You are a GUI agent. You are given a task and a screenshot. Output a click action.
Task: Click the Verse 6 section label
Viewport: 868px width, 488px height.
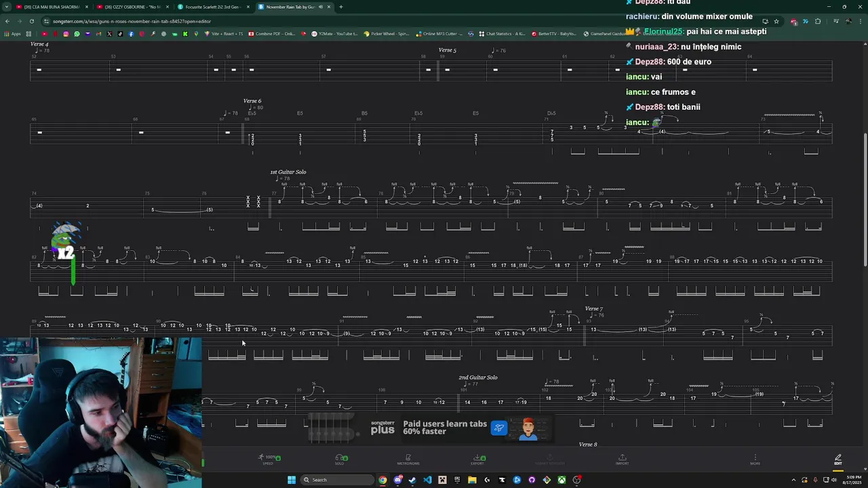pyautogui.click(x=252, y=101)
